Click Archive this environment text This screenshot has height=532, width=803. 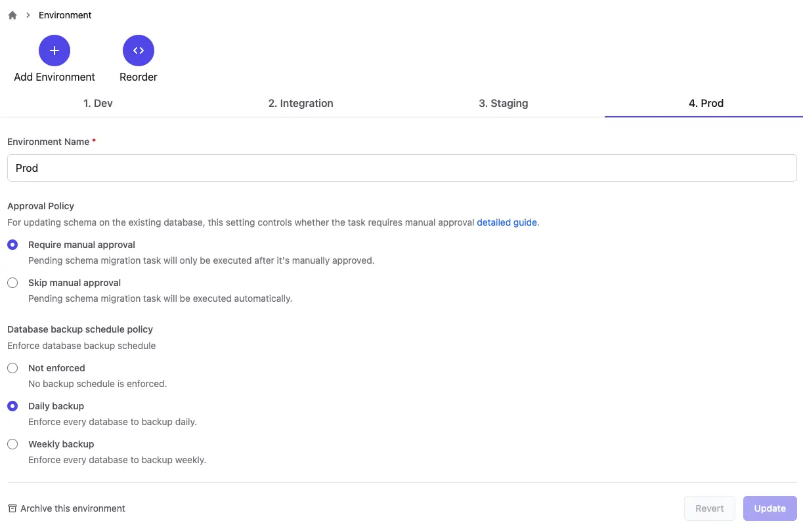pyautogui.click(x=73, y=508)
